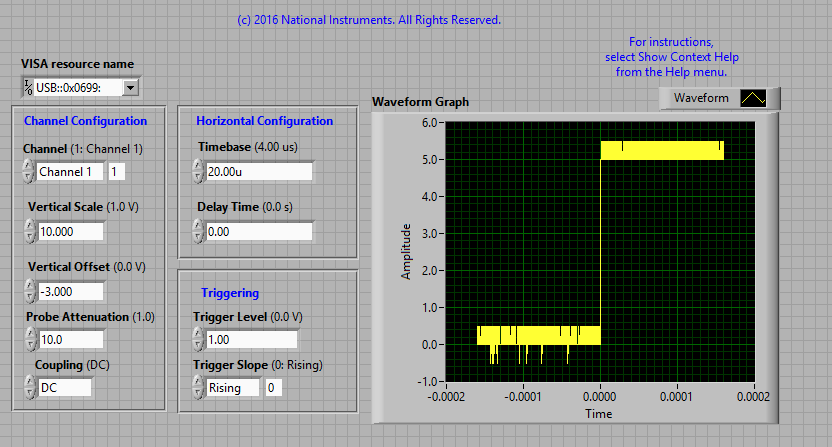Click the Trigger Level 1.00 input field
Viewport: 832px width, 447px height.
(258, 340)
